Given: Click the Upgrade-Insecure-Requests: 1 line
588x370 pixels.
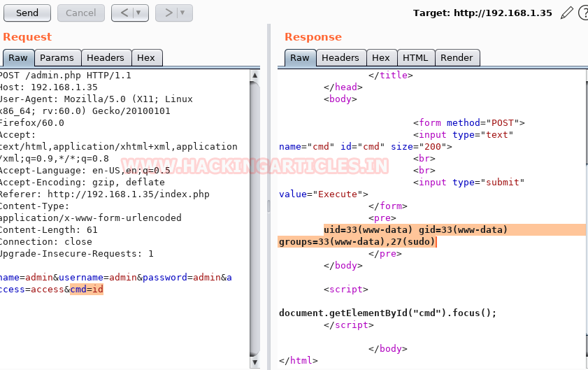Looking at the screenshot, I should (77, 254).
